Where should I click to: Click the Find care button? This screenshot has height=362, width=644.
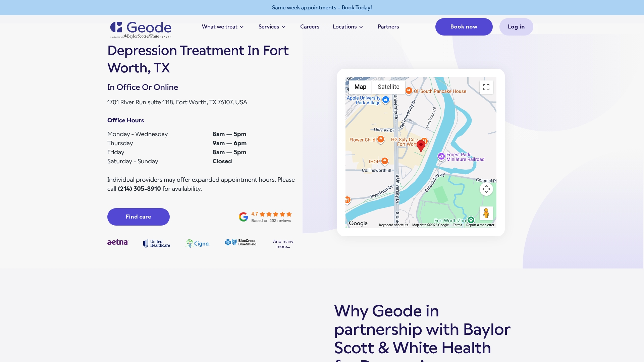[x=139, y=217]
